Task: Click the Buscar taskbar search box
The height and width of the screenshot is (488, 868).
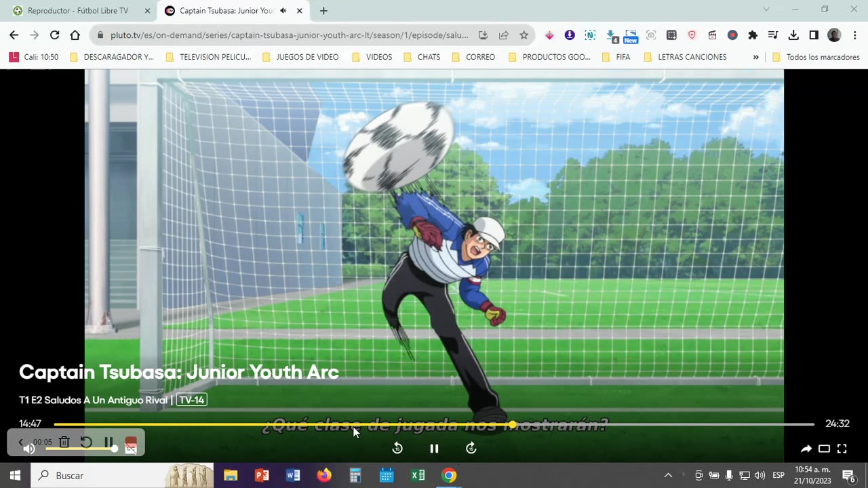Action: pyautogui.click(x=122, y=476)
